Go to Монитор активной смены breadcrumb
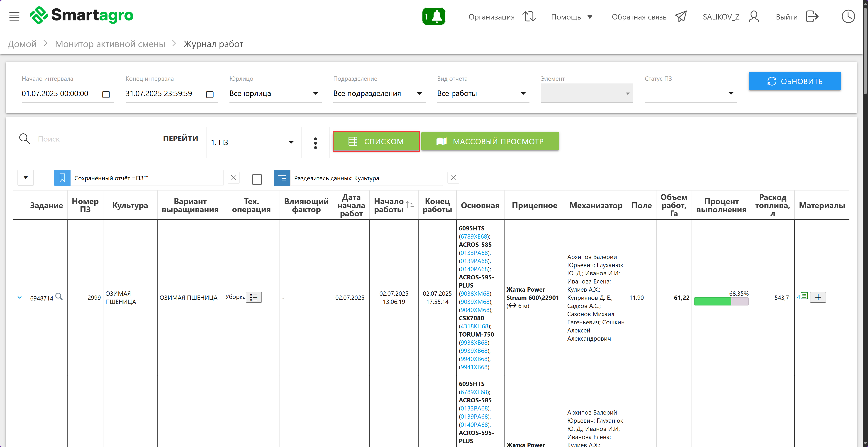The height and width of the screenshot is (447, 868). point(110,44)
